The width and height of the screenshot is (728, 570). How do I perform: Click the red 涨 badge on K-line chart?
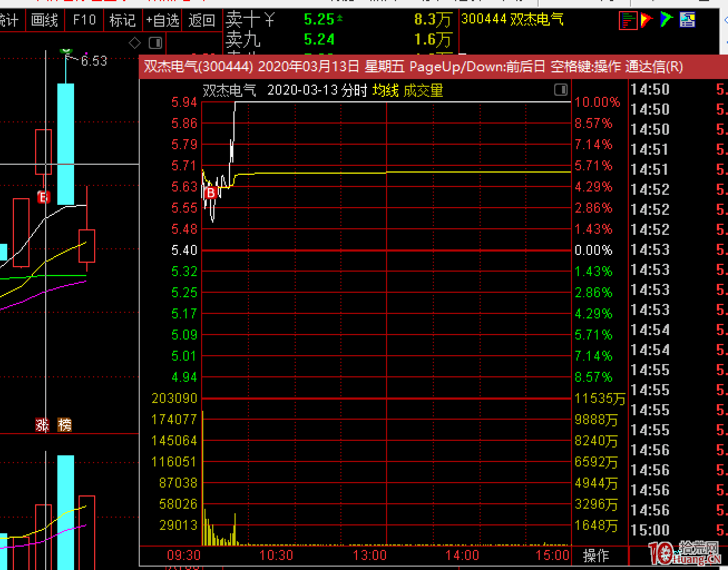click(x=42, y=425)
